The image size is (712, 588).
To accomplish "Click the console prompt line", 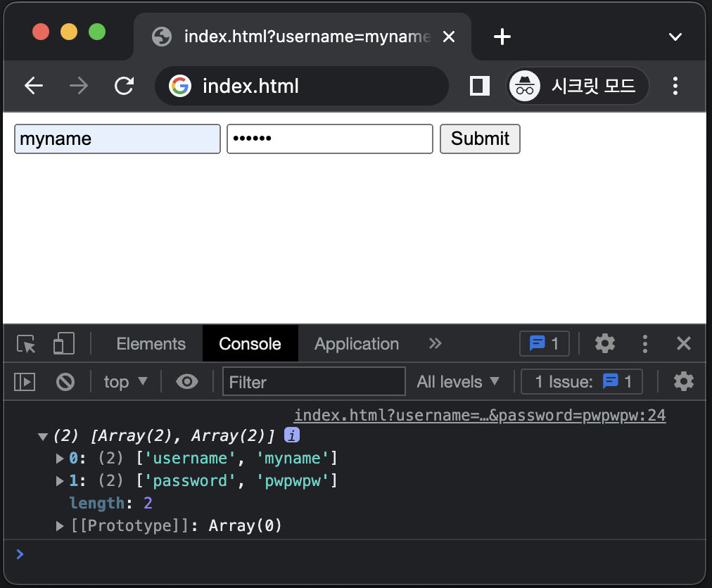I will tap(354, 554).
